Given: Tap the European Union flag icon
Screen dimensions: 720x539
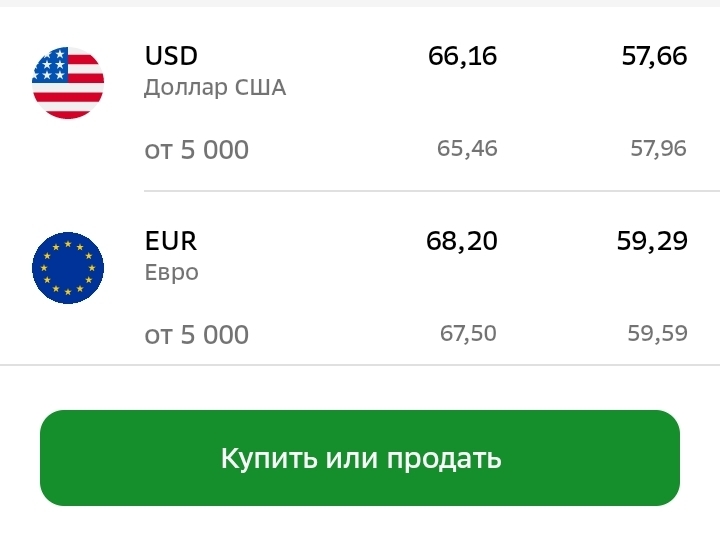Looking at the screenshot, I should point(68,268).
